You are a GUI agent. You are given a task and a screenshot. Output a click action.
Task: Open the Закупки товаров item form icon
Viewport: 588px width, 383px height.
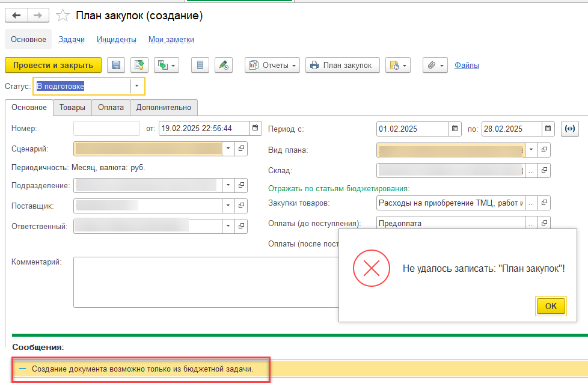coord(544,203)
